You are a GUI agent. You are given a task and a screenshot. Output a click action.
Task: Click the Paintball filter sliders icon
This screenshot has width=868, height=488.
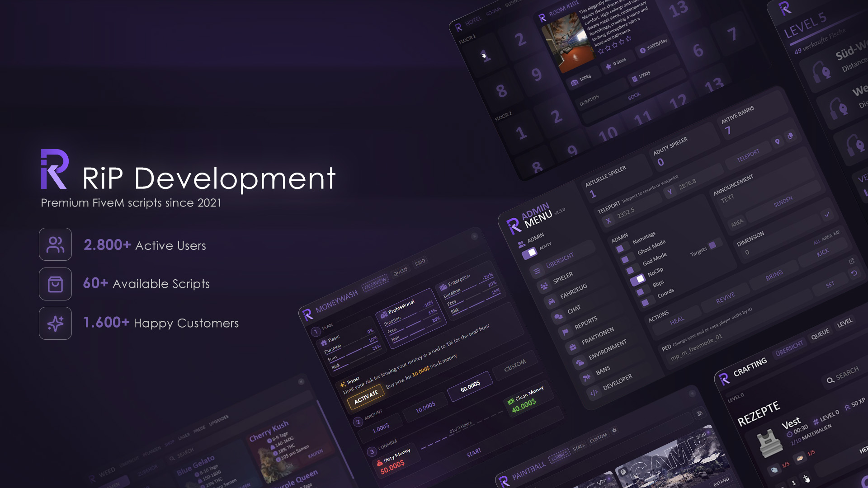699,413
